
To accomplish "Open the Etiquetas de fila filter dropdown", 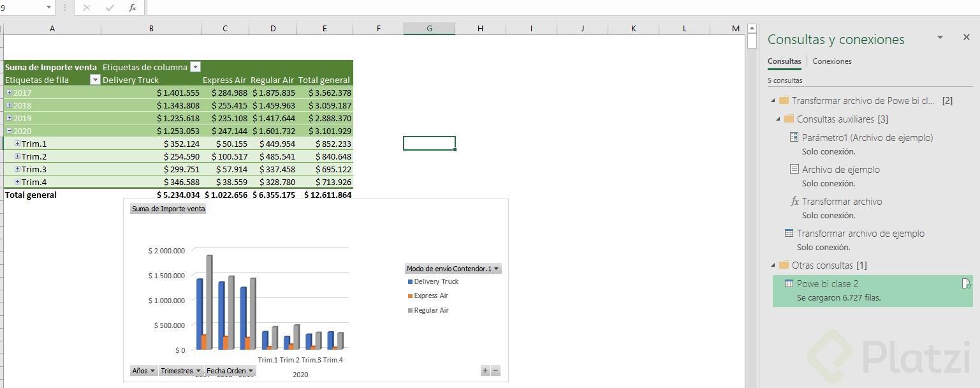I will [96, 80].
